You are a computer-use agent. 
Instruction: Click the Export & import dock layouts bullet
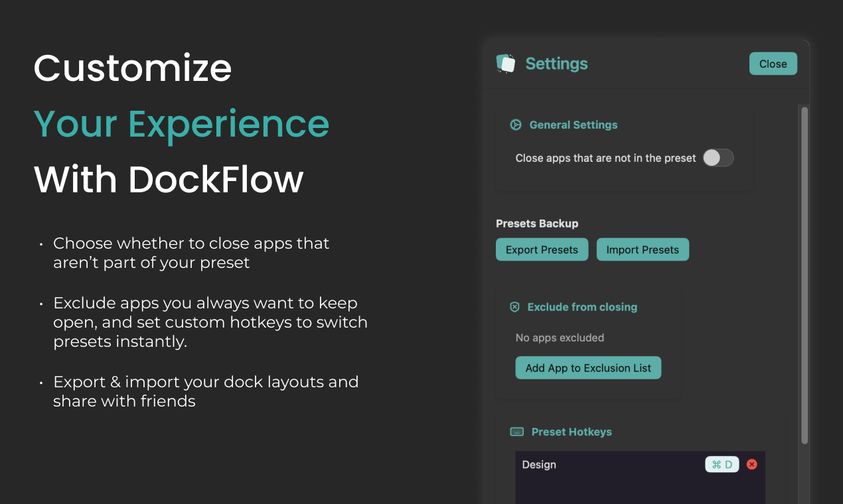[206, 391]
